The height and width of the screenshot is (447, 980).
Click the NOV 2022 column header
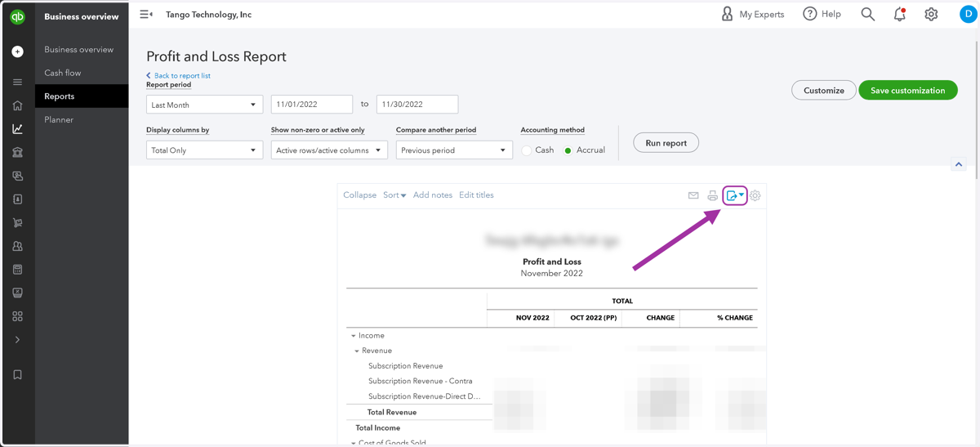pyautogui.click(x=532, y=318)
